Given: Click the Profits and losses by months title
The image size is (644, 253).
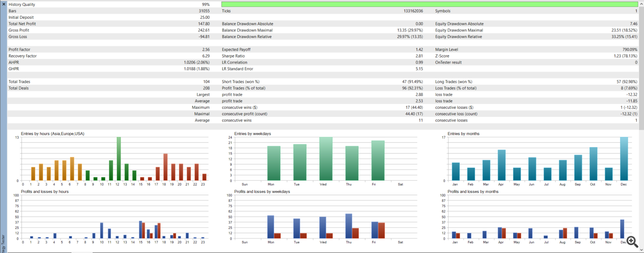Looking at the screenshot, I should [473, 192].
